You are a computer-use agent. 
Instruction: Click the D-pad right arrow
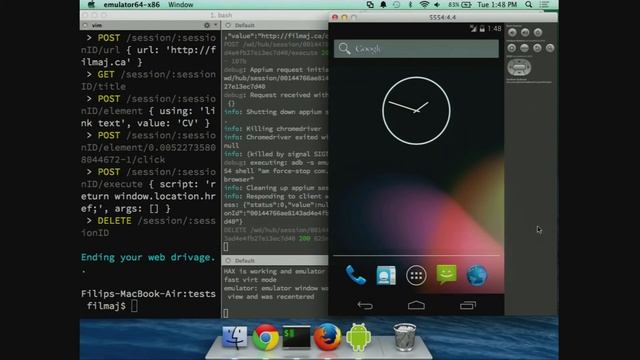[528, 67]
